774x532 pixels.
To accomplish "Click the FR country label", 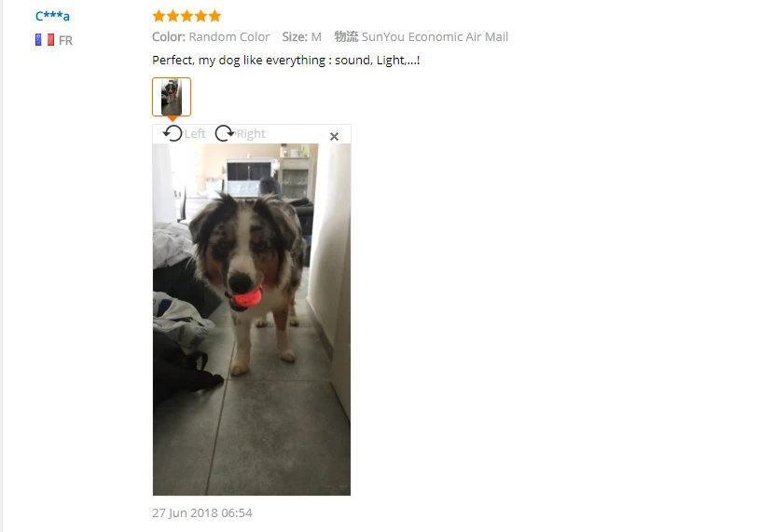I will point(65,40).
